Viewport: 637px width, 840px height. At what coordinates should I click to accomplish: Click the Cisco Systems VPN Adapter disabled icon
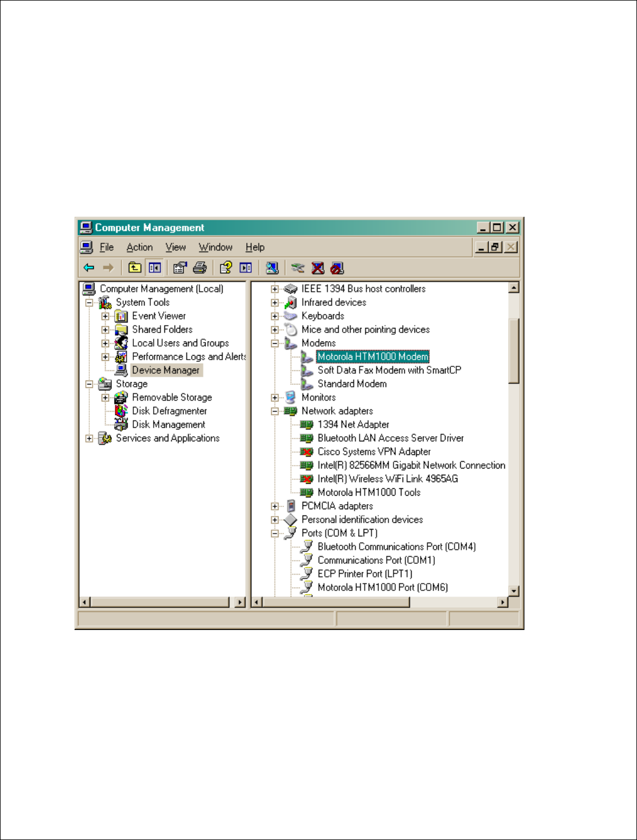pos(307,452)
